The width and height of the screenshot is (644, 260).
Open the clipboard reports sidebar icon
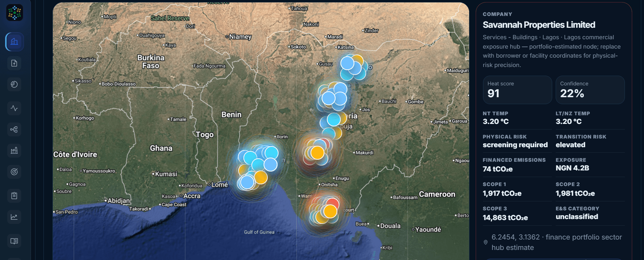(14, 196)
